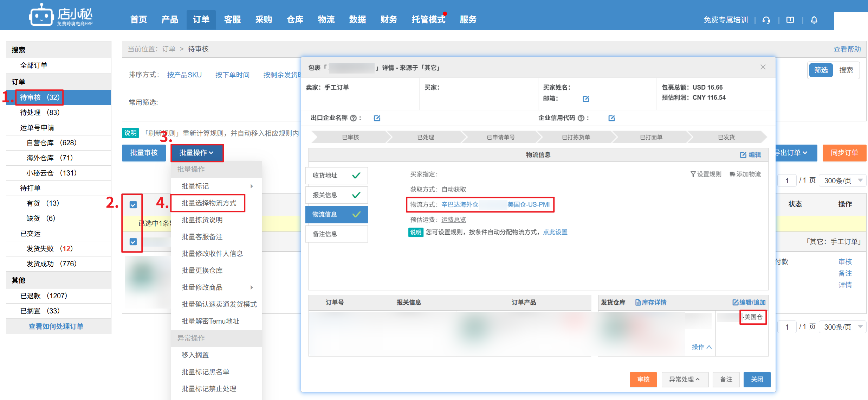Click edit icon next to buyer email
The width and height of the screenshot is (868, 400).
586,99
